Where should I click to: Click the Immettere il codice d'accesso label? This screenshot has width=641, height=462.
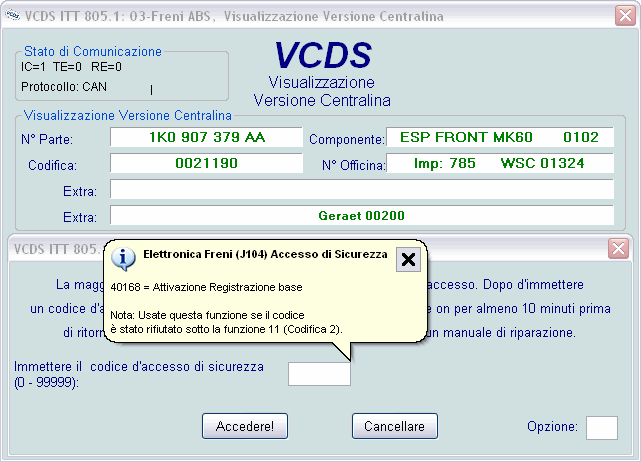coord(139,374)
